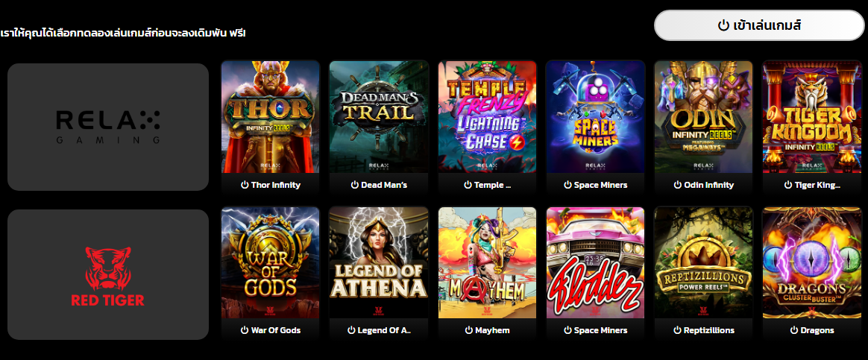868x360 pixels.
Task: Open the Thor Infinity Reels game thumbnail
Action: tap(271, 117)
